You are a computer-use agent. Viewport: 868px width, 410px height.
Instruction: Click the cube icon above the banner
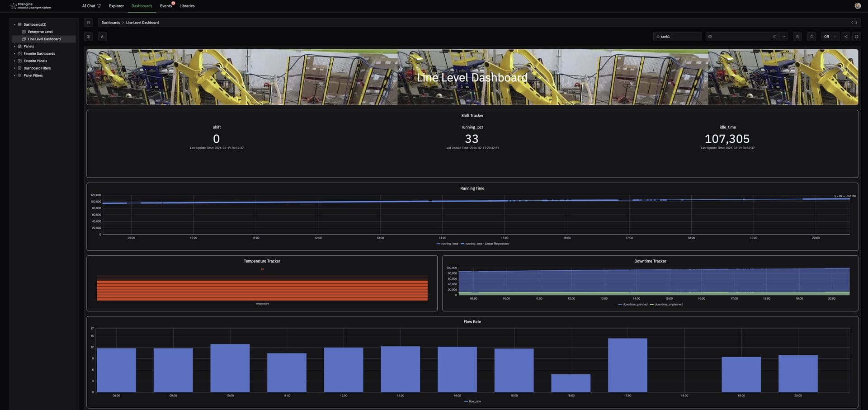click(89, 37)
